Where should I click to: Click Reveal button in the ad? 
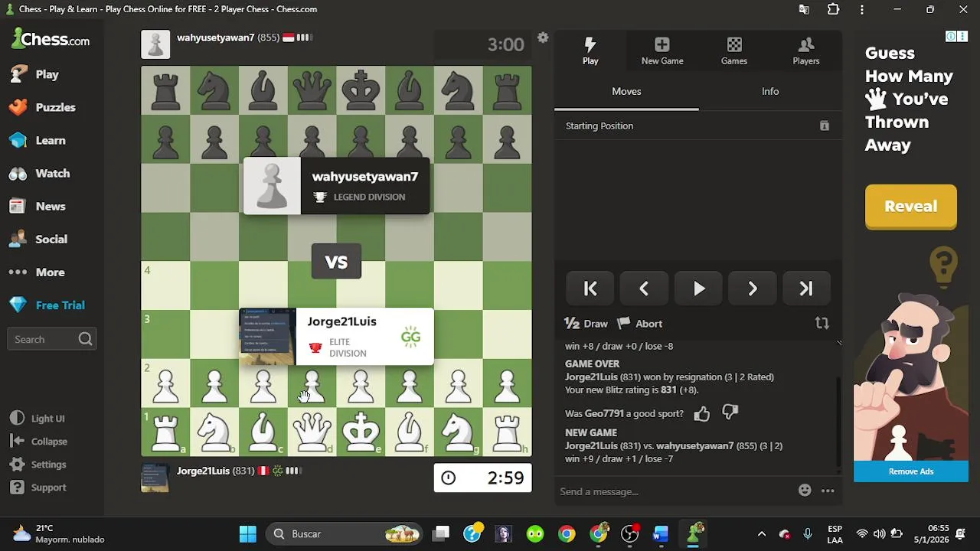point(911,207)
